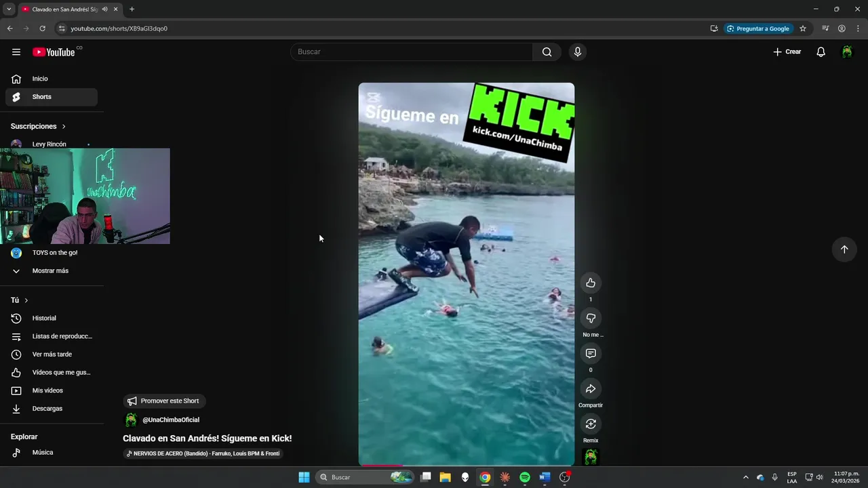Go back in browser history
This screenshot has height=488, width=868.
tap(9, 28)
